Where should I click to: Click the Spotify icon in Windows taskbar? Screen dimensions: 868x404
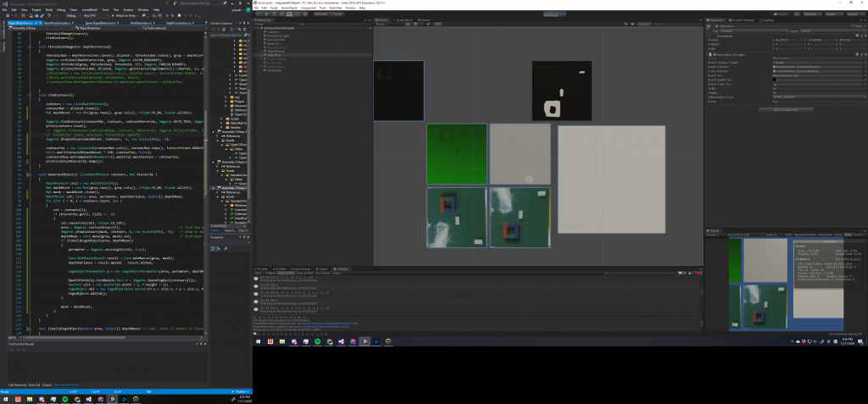[x=318, y=342]
